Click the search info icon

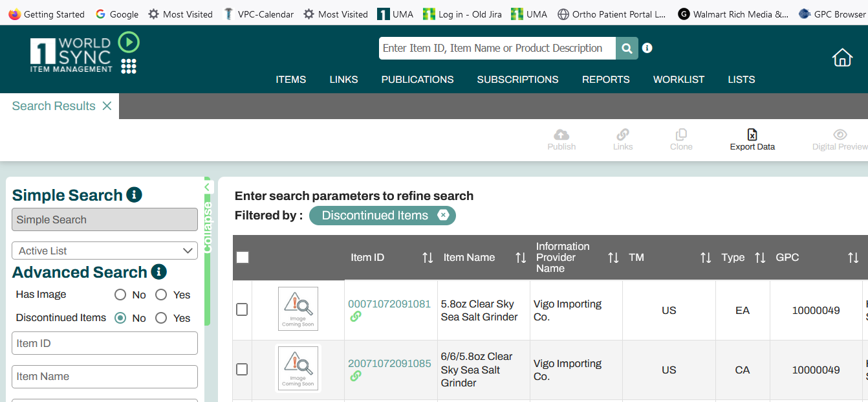pos(647,48)
